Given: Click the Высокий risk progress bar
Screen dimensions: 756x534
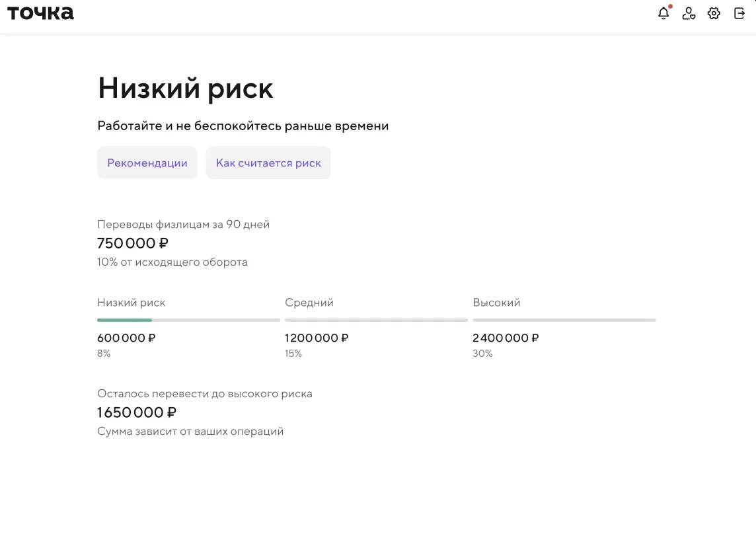Looking at the screenshot, I should [564, 320].
